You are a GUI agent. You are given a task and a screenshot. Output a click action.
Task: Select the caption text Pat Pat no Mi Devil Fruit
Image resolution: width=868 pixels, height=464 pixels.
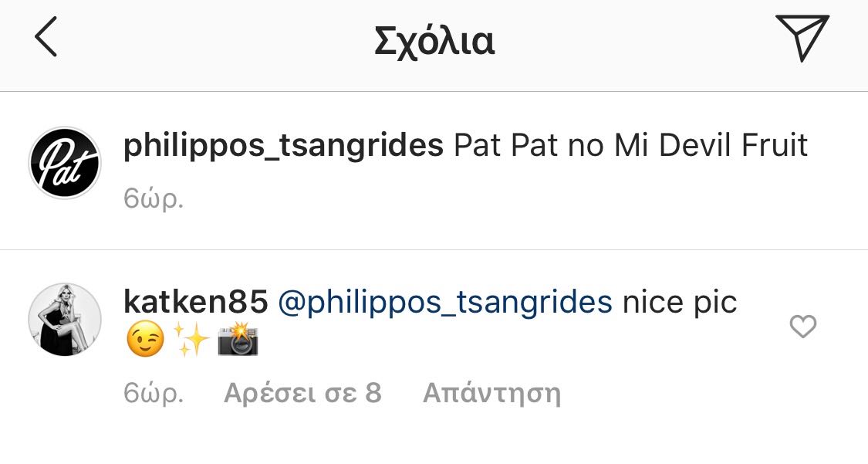pos(630,145)
